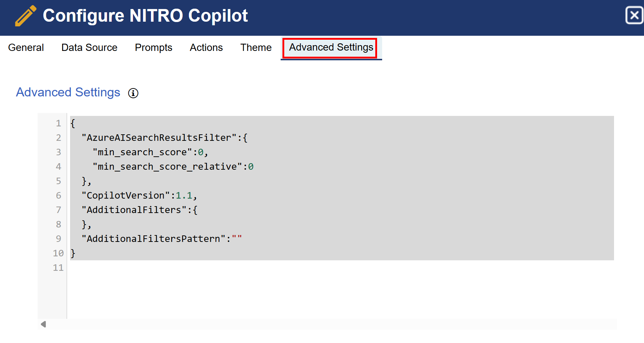
Task: Click the "AdditionalFilters":{ line
Action: pos(139,210)
